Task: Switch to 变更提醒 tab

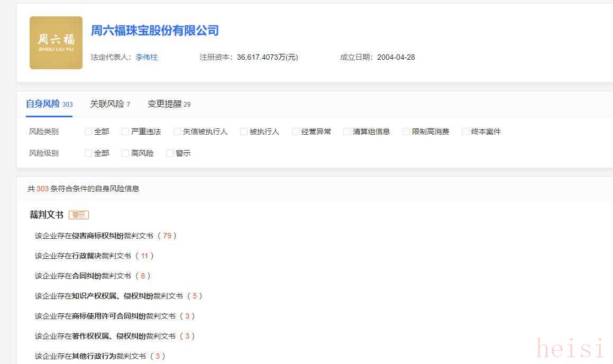Action: pos(169,104)
